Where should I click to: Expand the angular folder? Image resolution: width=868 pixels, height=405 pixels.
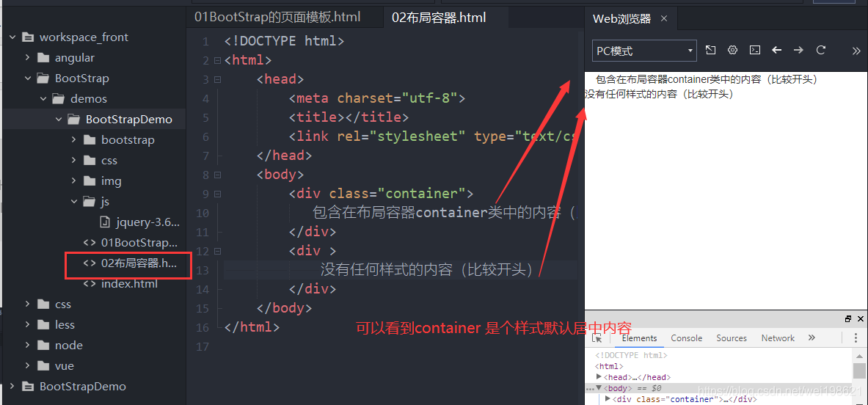point(28,57)
